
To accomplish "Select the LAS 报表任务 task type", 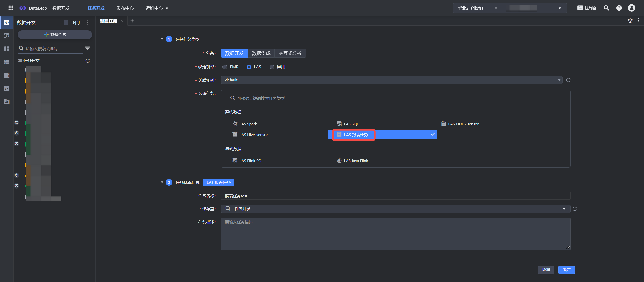I will pyautogui.click(x=383, y=135).
